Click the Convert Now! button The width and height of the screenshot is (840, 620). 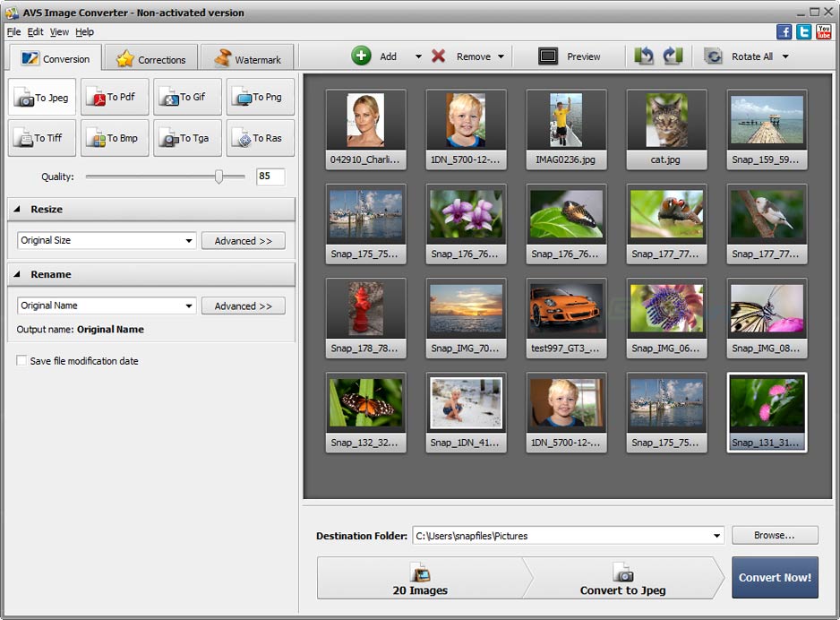point(775,578)
